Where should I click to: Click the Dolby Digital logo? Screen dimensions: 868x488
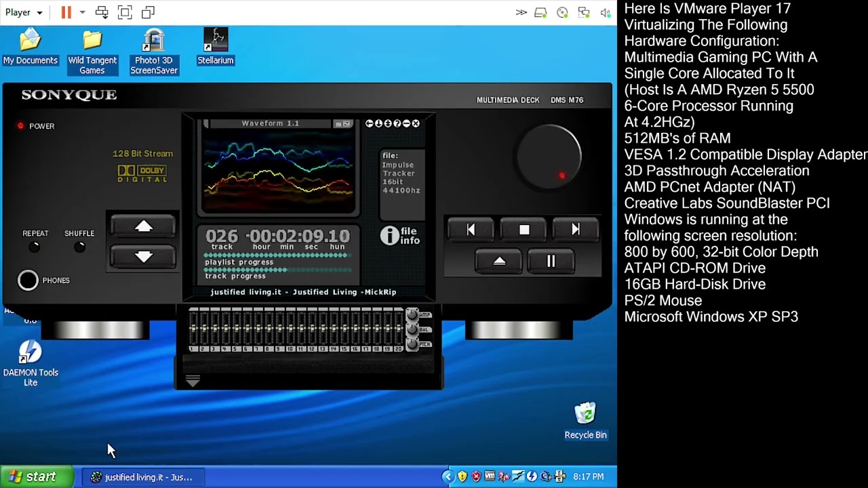tap(142, 174)
